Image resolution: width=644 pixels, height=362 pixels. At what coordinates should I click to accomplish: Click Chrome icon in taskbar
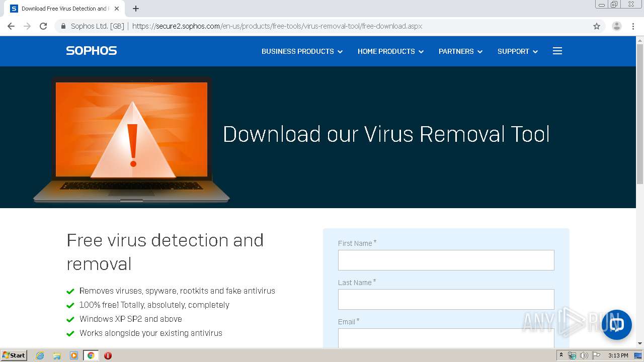click(91, 355)
